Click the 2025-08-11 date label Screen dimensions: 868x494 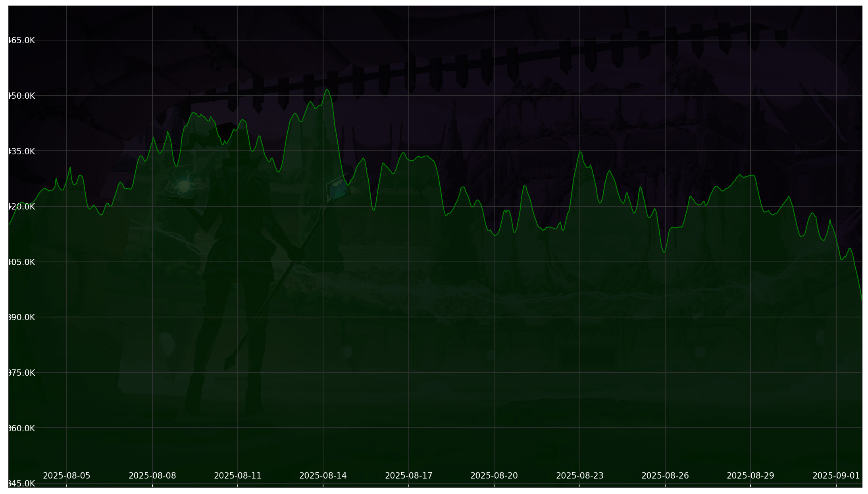coord(238,475)
